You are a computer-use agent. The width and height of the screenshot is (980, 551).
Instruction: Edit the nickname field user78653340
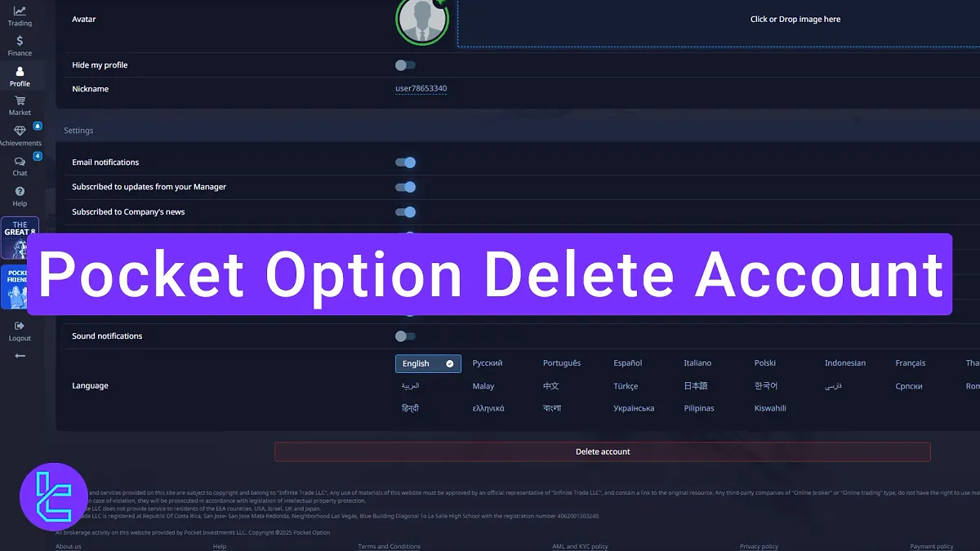pyautogui.click(x=421, y=88)
